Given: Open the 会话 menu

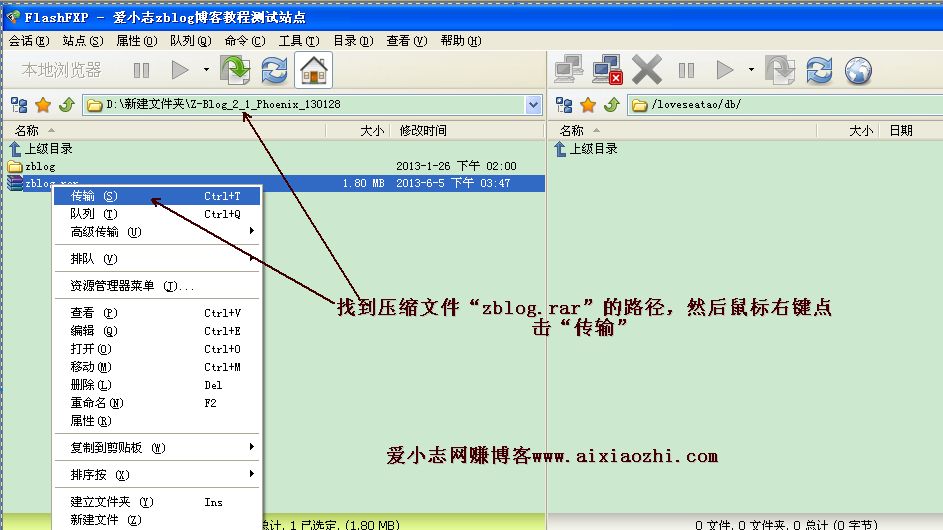Looking at the screenshot, I should [29, 41].
